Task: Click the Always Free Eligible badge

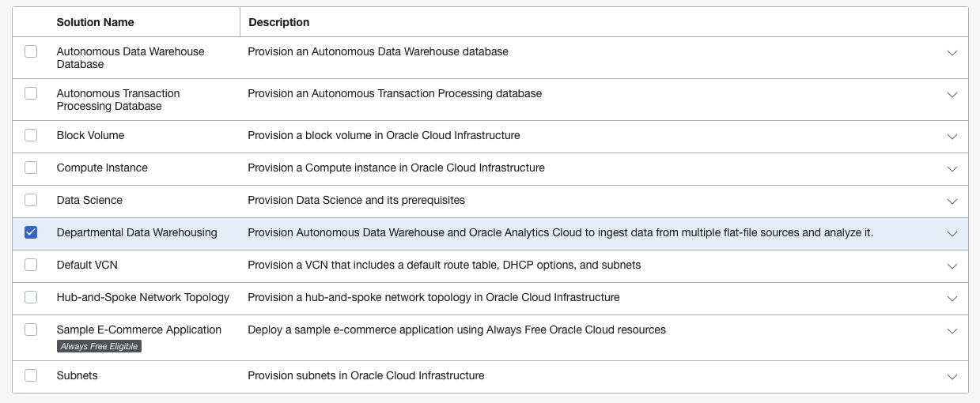Action: pyautogui.click(x=99, y=346)
